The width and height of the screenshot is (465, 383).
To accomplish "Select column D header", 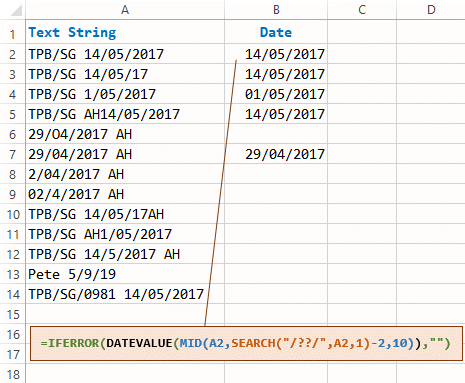I will [431, 10].
